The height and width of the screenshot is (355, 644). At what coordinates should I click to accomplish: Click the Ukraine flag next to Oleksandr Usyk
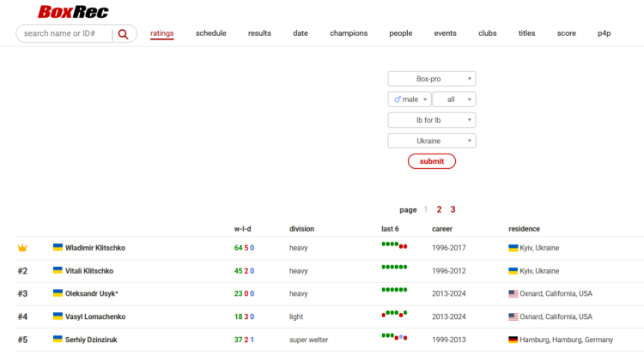point(58,293)
